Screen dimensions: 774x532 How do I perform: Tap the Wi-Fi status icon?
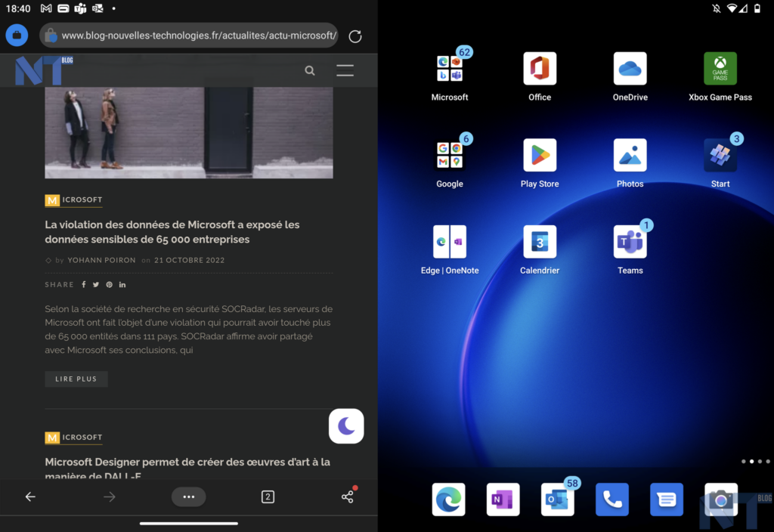coord(732,8)
